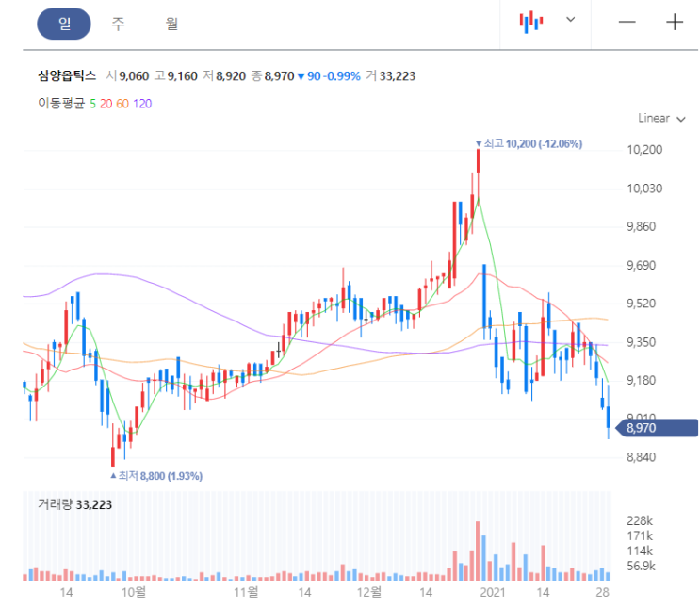Click the open price 9,060 value
Screen dimensions: 700x609
[134, 76]
